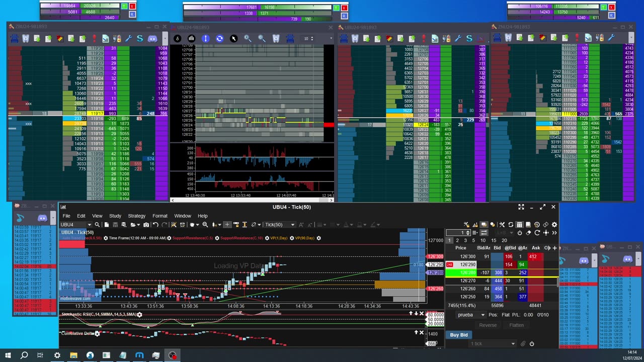Select quantity preset 5
Viewport: 644px width, 362px height.
point(473,241)
